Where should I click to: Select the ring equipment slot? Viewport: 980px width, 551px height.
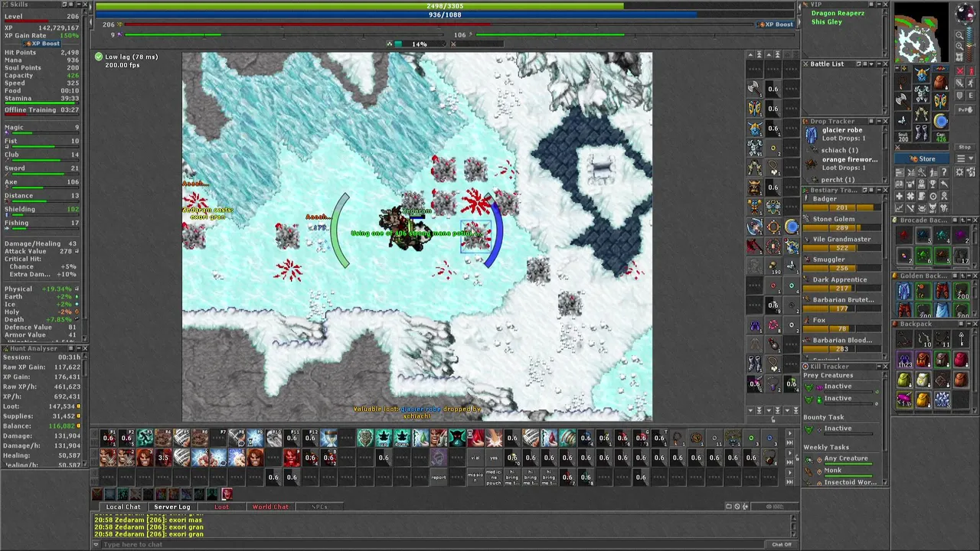(903, 120)
